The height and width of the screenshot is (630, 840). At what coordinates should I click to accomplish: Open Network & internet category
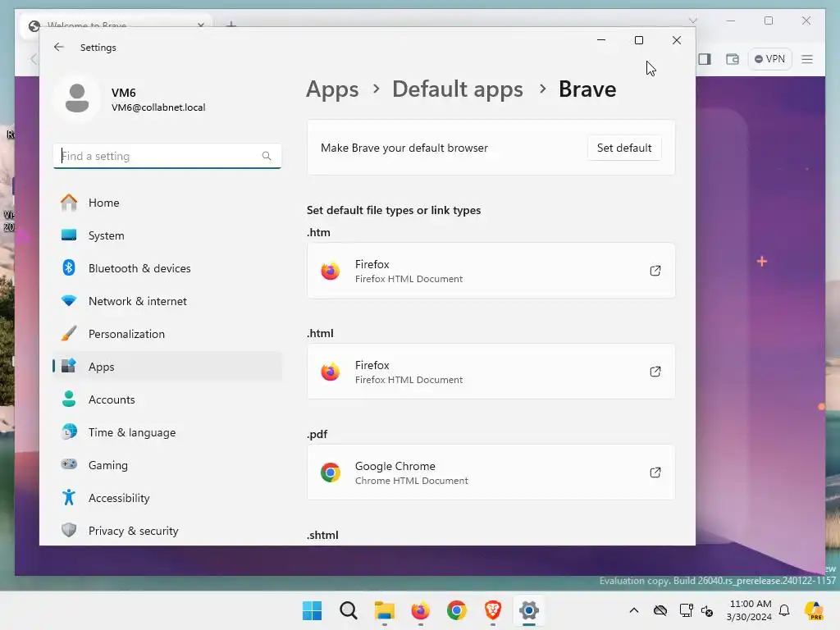[x=167, y=301]
